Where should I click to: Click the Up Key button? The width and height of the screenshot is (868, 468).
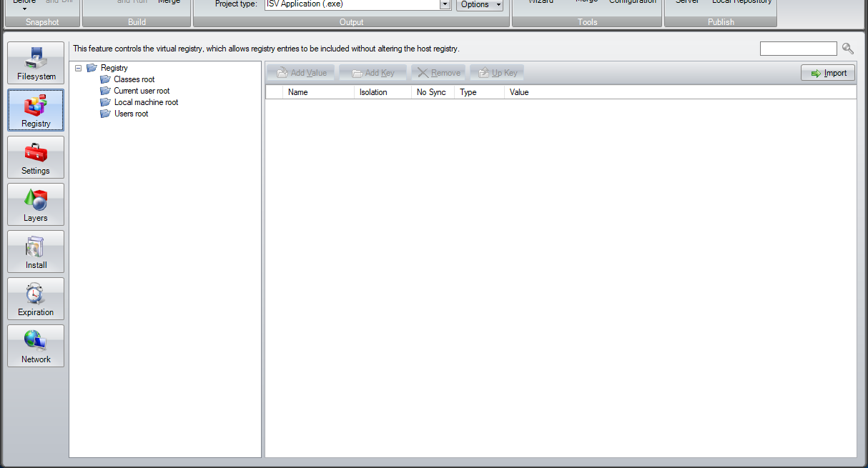[496, 72]
